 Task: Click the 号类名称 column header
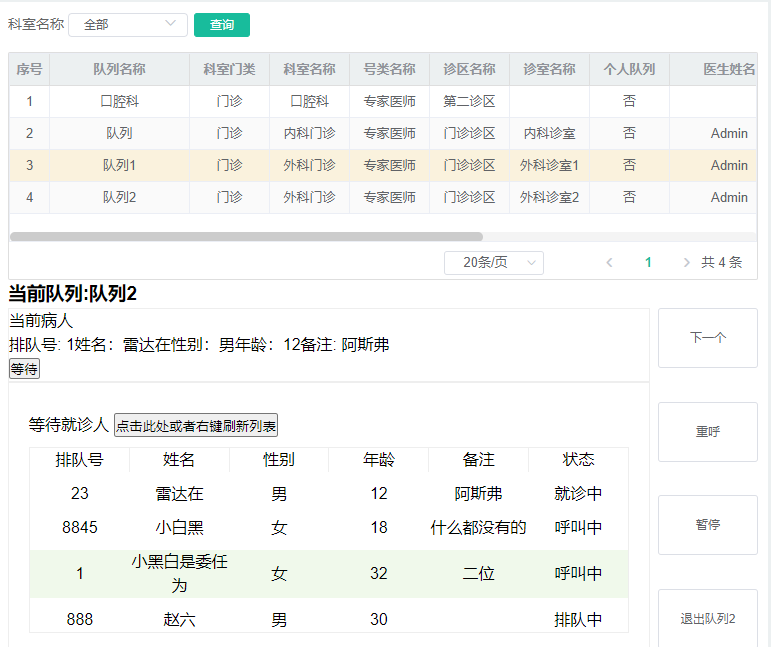point(389,69)
